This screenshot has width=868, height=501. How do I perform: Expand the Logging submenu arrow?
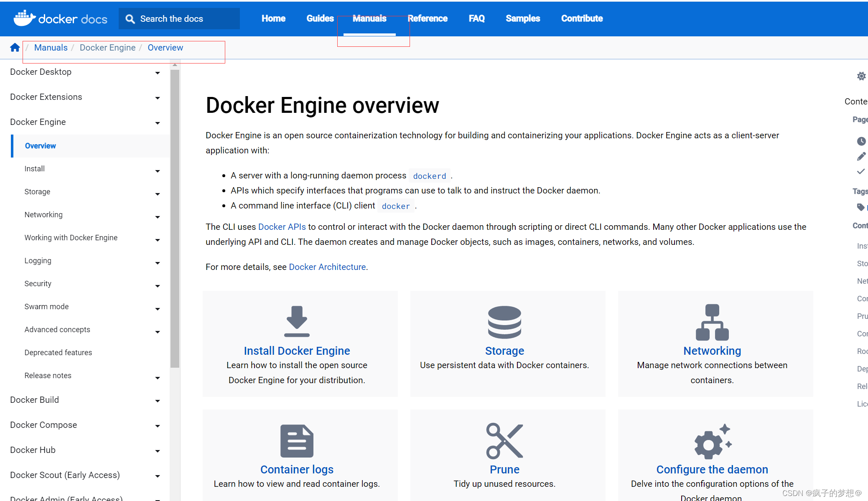158,263
